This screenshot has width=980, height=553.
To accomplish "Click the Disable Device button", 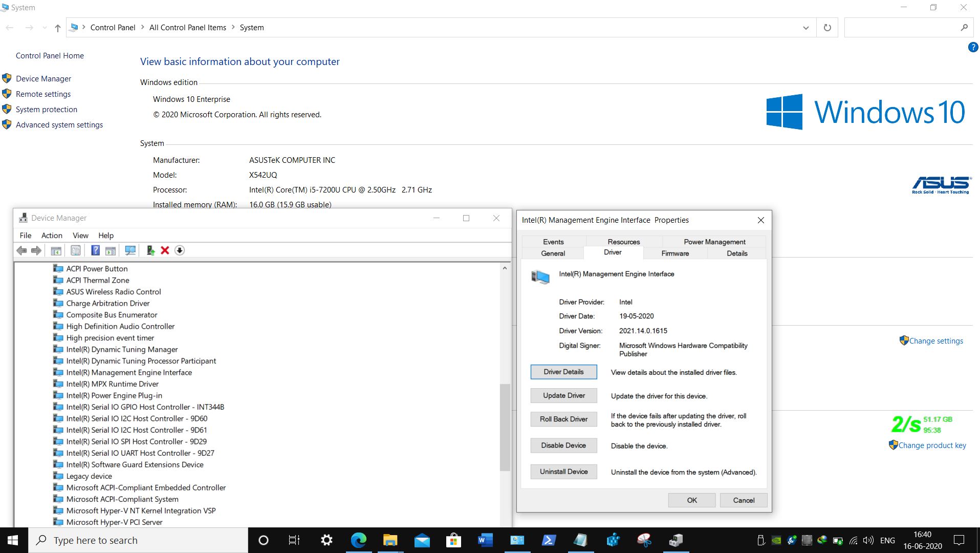I will (563, 445).
